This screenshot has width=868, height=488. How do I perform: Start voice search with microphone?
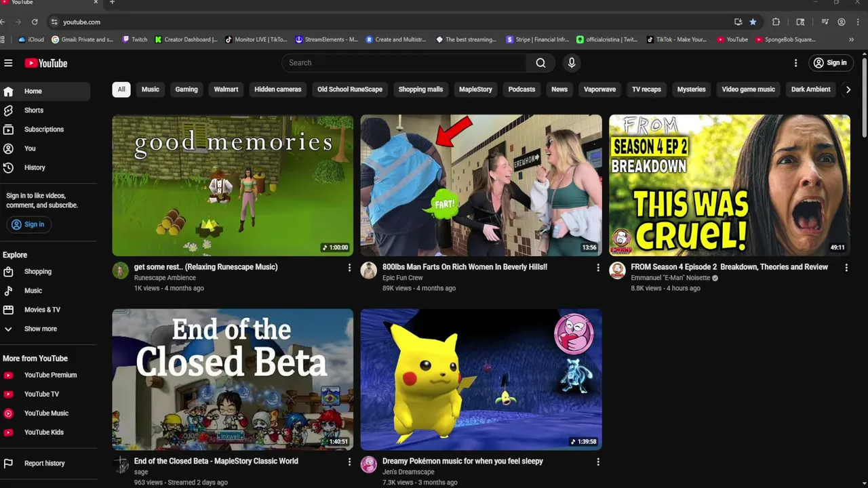[572, 63]
